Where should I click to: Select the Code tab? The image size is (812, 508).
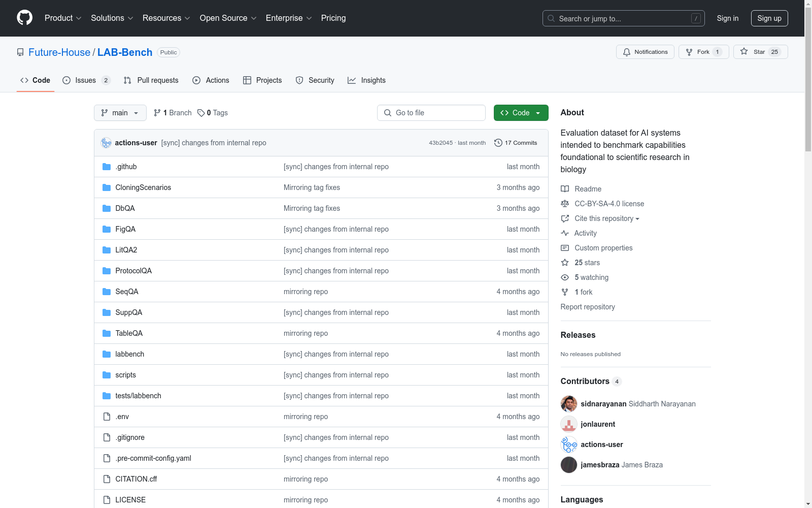(x=36, y=80)
